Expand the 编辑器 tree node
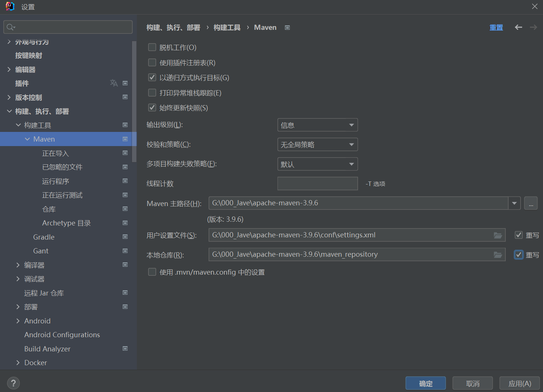Image resolution: width=543 pixels, height=392 pixels. coord(9,69)
